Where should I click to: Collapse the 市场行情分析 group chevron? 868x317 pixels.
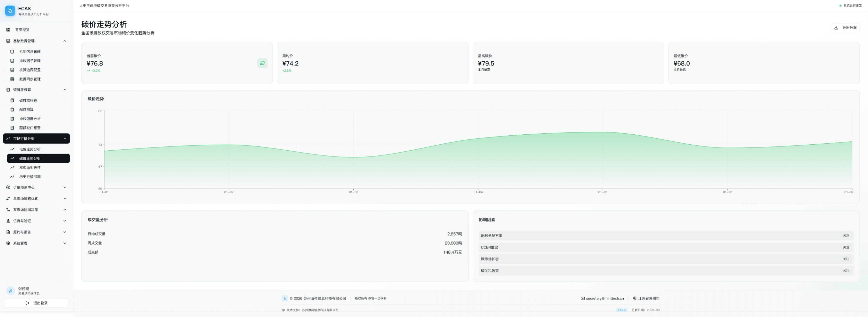click(65, 138)
